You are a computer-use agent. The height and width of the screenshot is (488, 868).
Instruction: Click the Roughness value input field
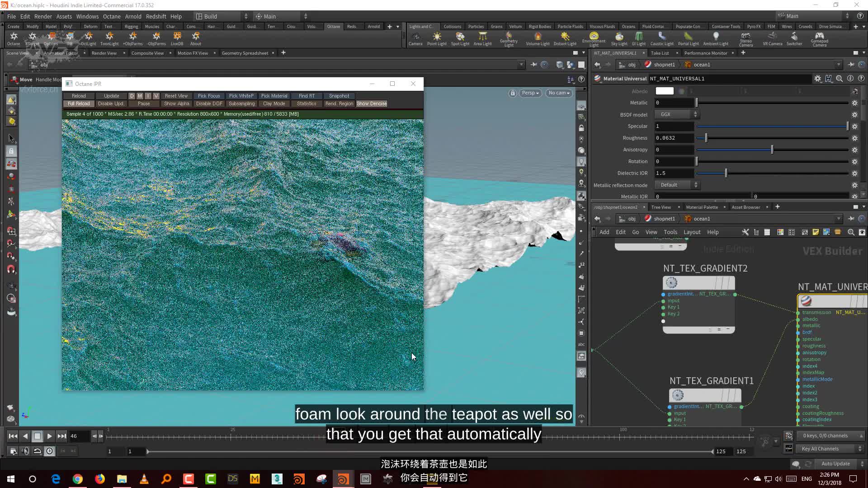click(674, 138)
